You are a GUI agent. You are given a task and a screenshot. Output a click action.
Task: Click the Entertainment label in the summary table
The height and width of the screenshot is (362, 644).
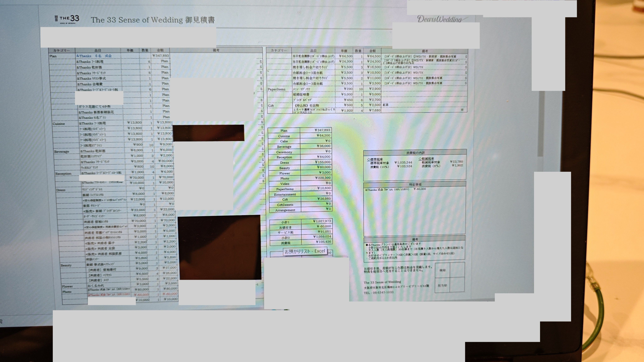click(285, 194)
